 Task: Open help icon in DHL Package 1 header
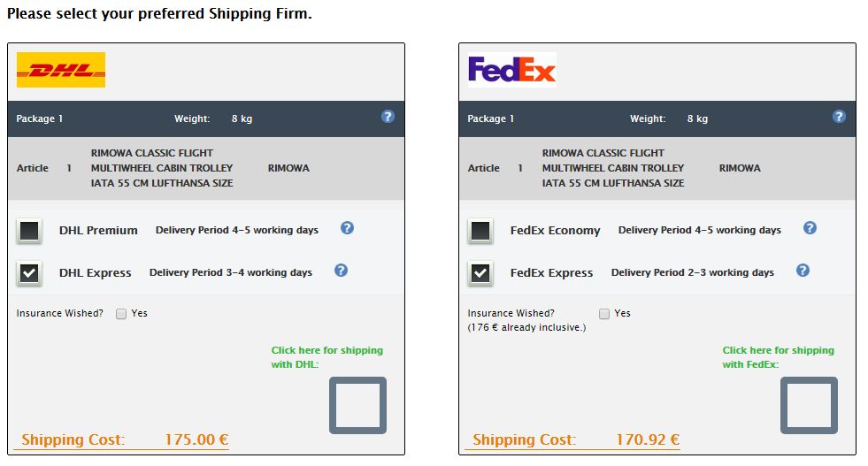pos(388,117)
